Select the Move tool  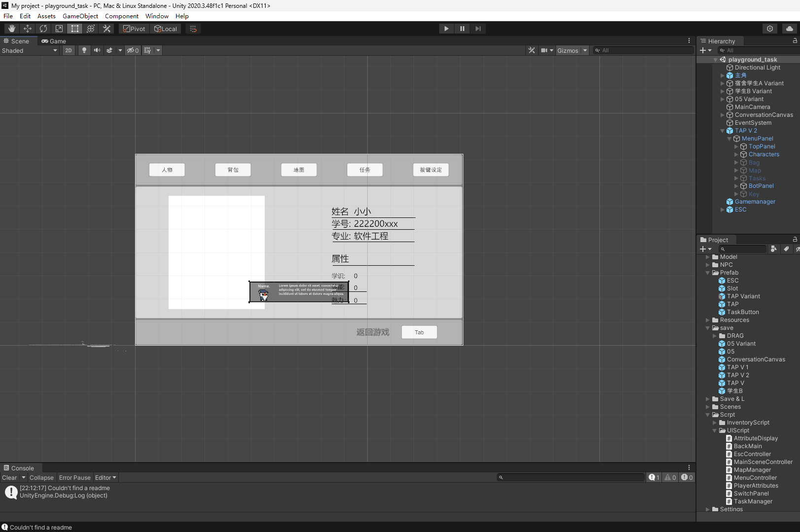pyautogui.click(x=28, y=29)
